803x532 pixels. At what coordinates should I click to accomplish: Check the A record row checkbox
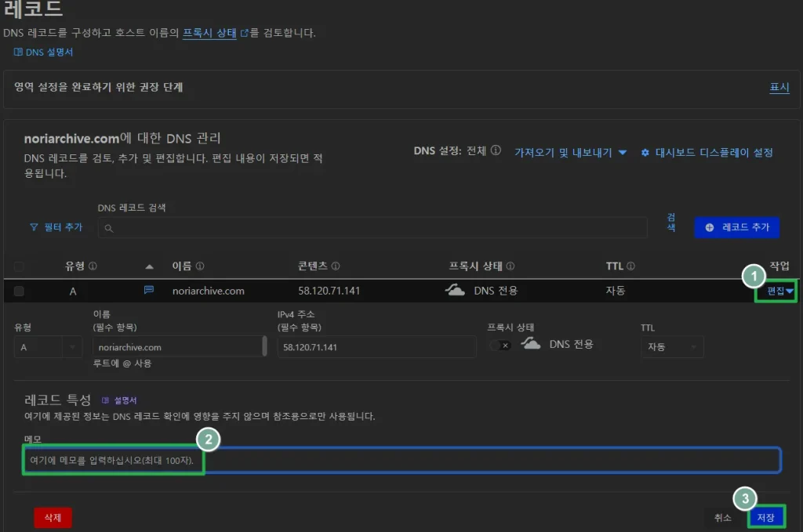[x=19, y=291]
